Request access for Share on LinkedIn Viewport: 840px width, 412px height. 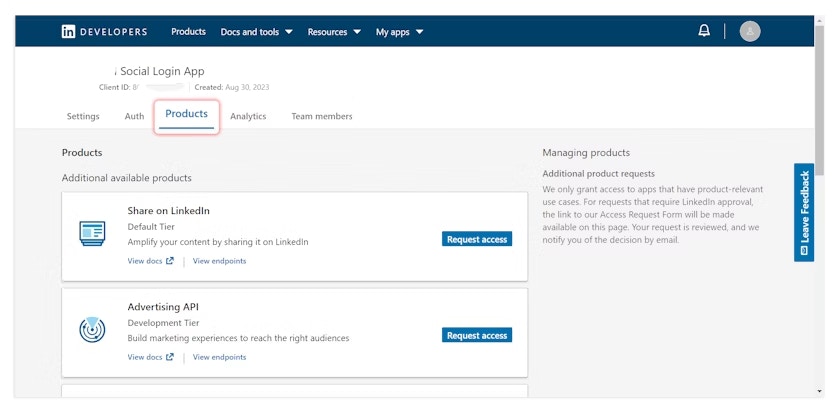pyautogui.click(x=477, y=239)
